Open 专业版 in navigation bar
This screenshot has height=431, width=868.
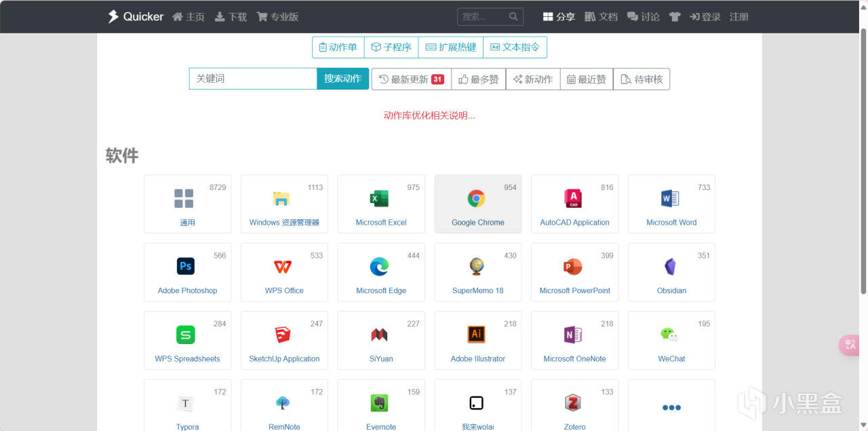coord(277,17)
